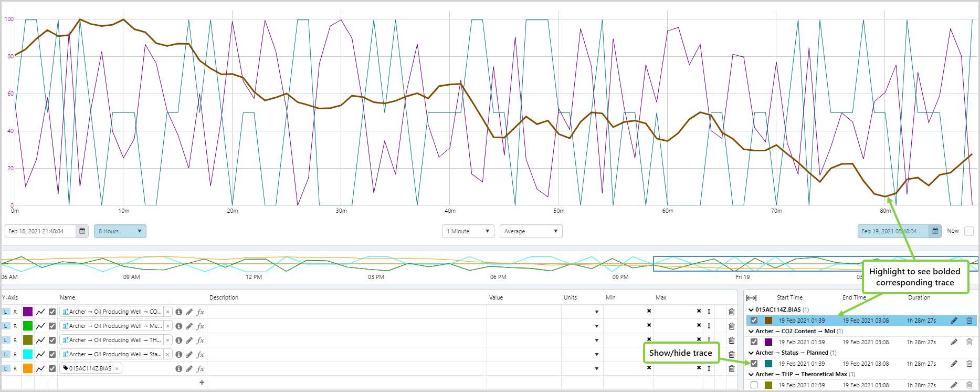Hide the Status Planned trace
Screen dimensions: 980x392
pyautogui.click(x=754, y=364)
